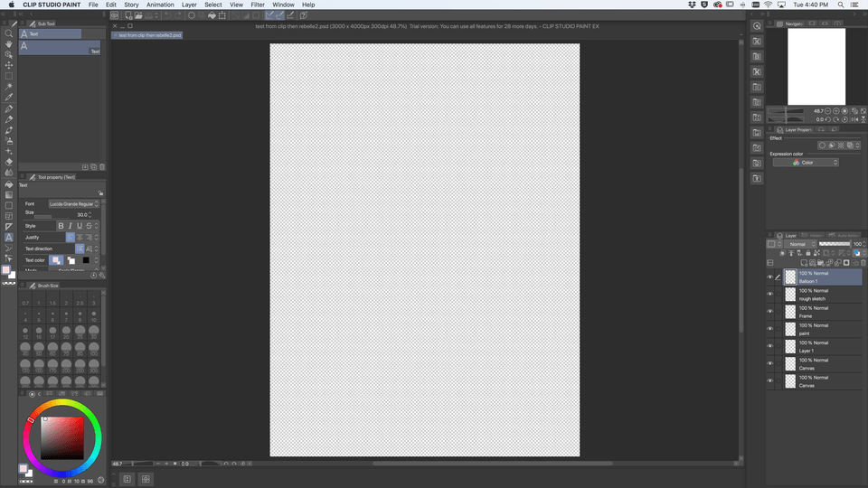Click the Bold style icon

click(x=61, y=226)
